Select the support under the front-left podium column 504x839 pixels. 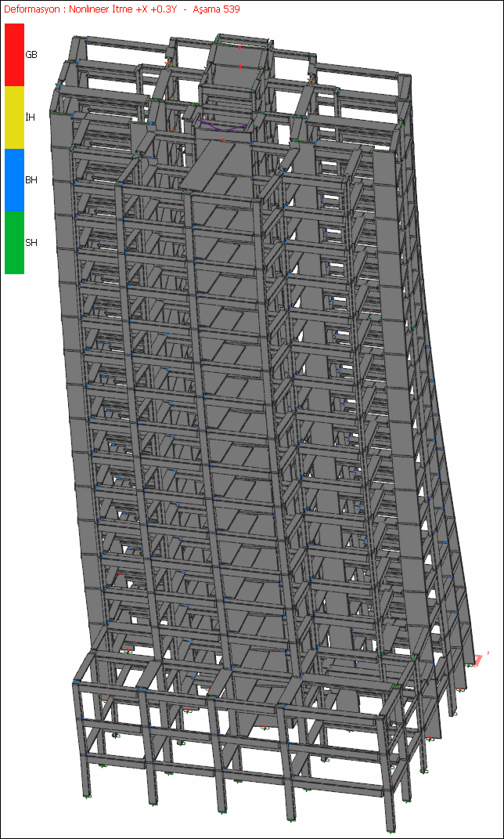pos(87,797)
